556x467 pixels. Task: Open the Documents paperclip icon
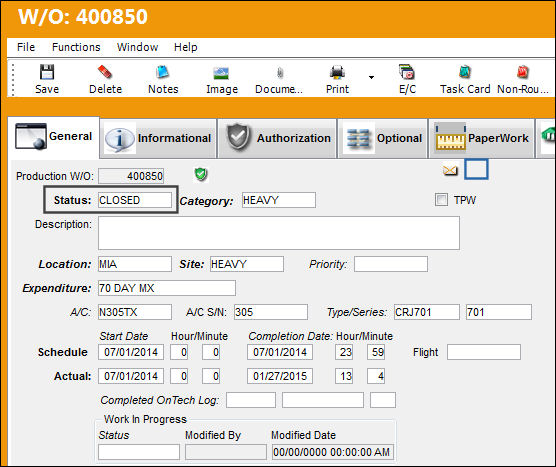(280, 73)
